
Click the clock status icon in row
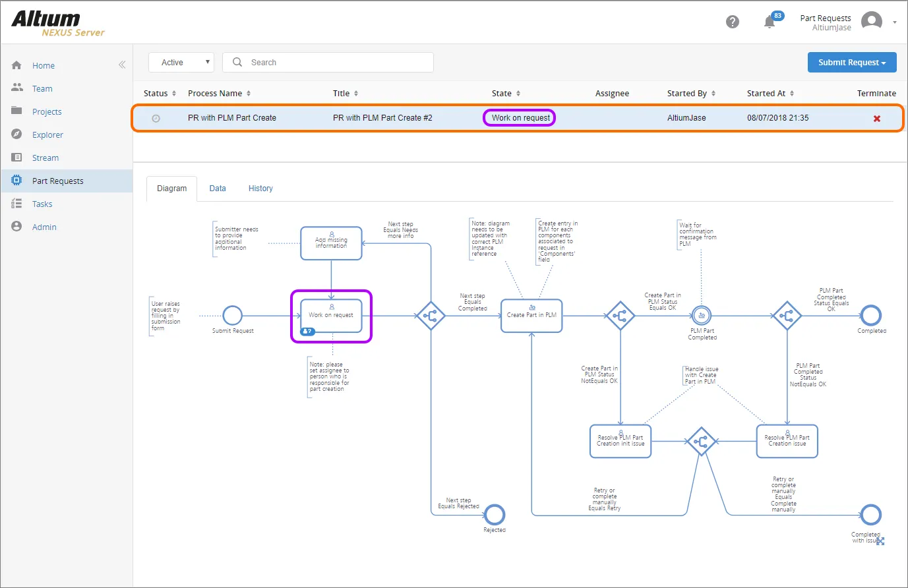pos(156,119)
